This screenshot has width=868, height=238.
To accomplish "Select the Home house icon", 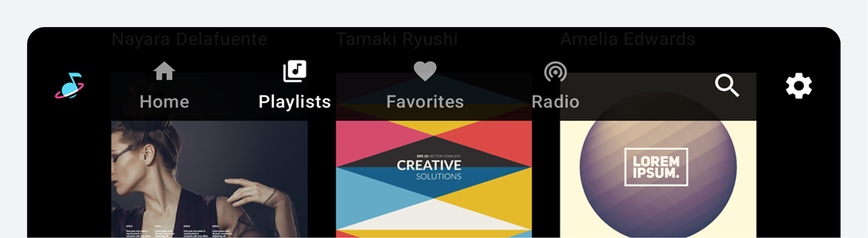I will [164, 71].
